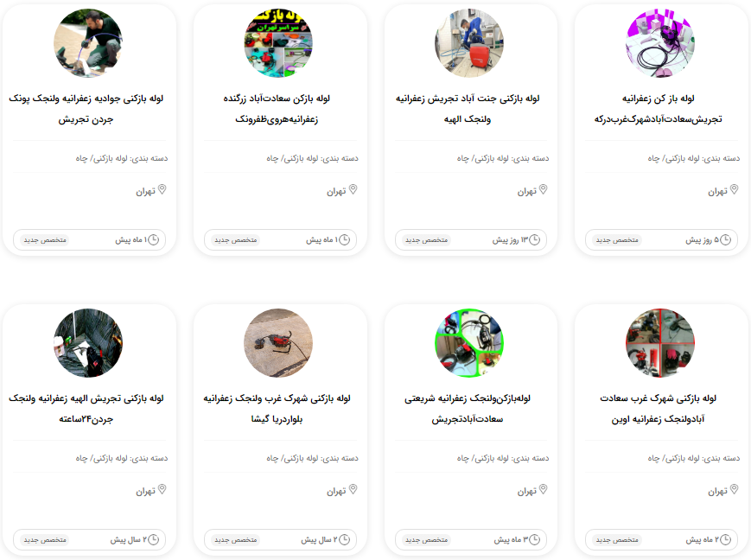751x560 pixels.
Task: Open لوله بازکنی شهرک غرب بلواردریا گیشا listing
Action: pyautogui.click(x=277, y=409)
